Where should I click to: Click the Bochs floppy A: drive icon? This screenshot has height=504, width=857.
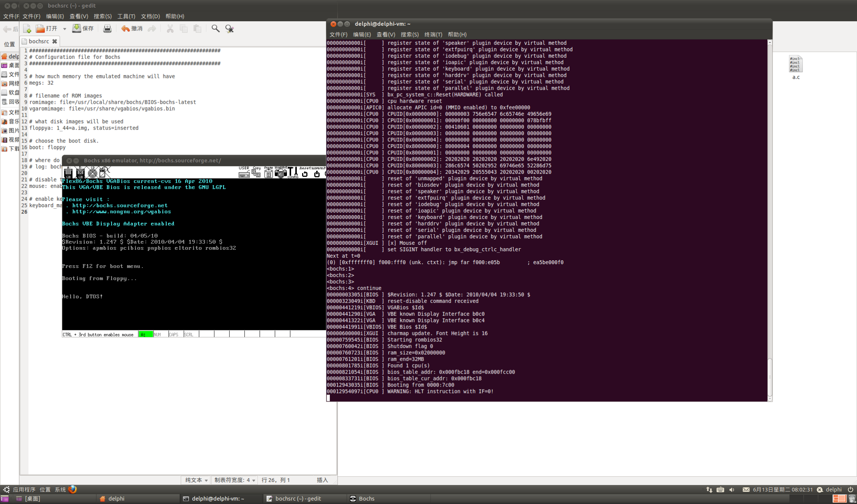pos(68,173)
